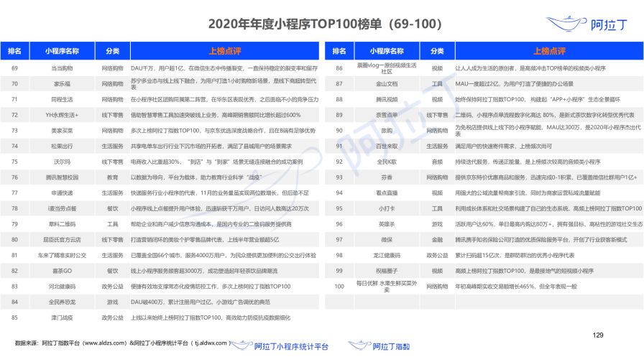644x362 pixels.
Task: Click the name cell 家乐福
Action: (x=62, y=84)
